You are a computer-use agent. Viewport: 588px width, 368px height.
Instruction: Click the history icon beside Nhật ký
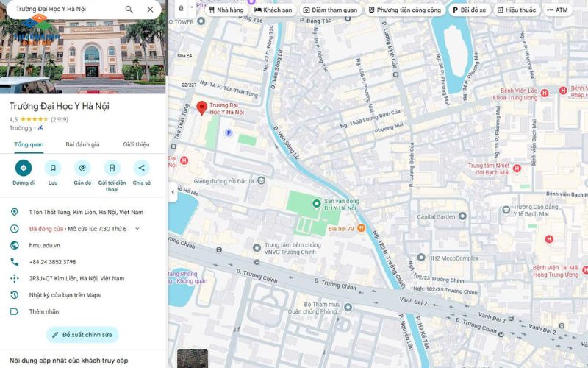pyautogui.click(x=14, y=295)
